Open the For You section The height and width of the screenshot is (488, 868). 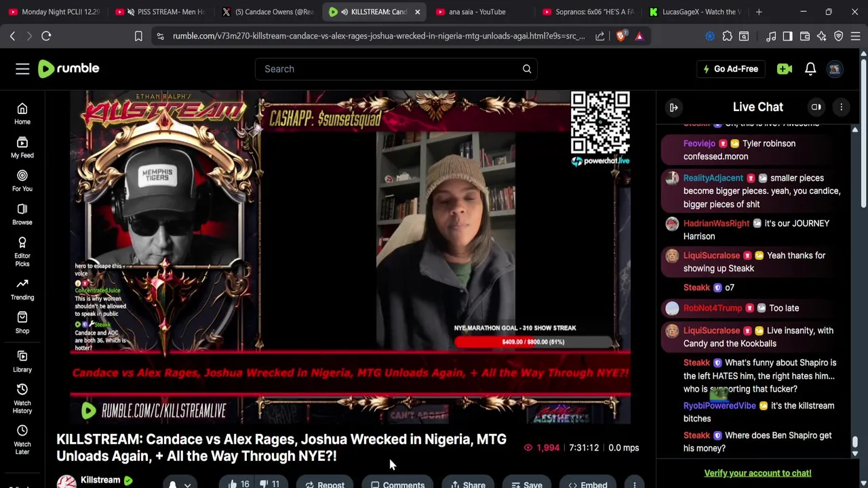[22, 181]
